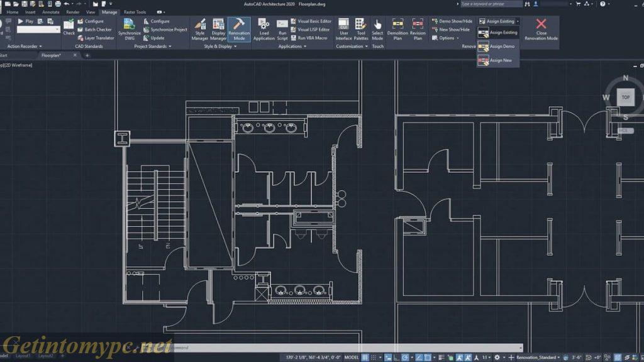Open Help question mark icon
The width and height of the screenshot is (644, 362).
[x=602, y=4]
